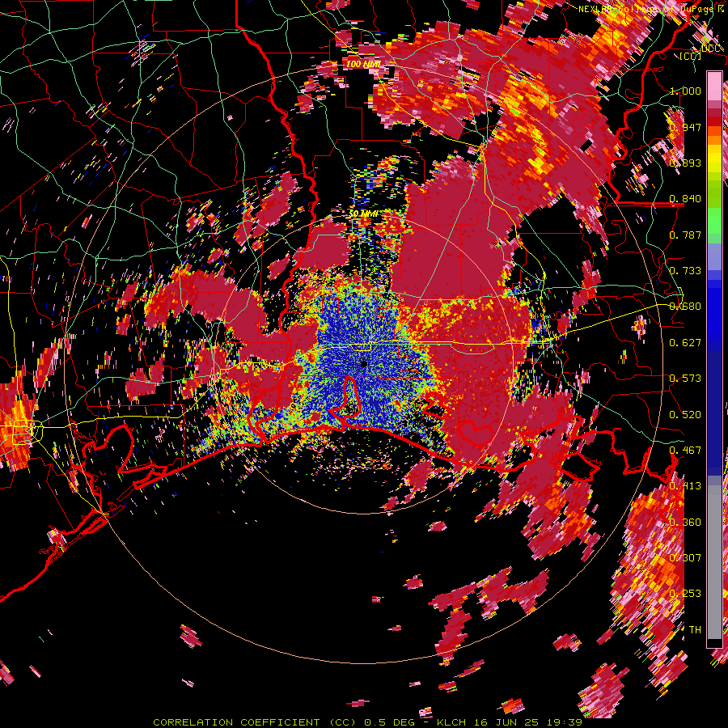Click the 0.840 color scale label
The width and height of the screenshot is (728, 728).
point(685,199)
